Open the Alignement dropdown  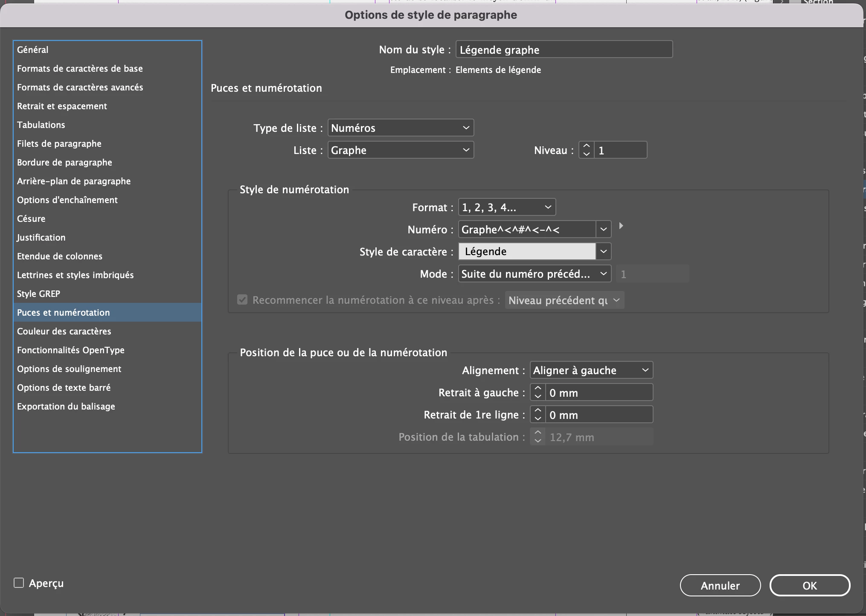coord(591,370)
